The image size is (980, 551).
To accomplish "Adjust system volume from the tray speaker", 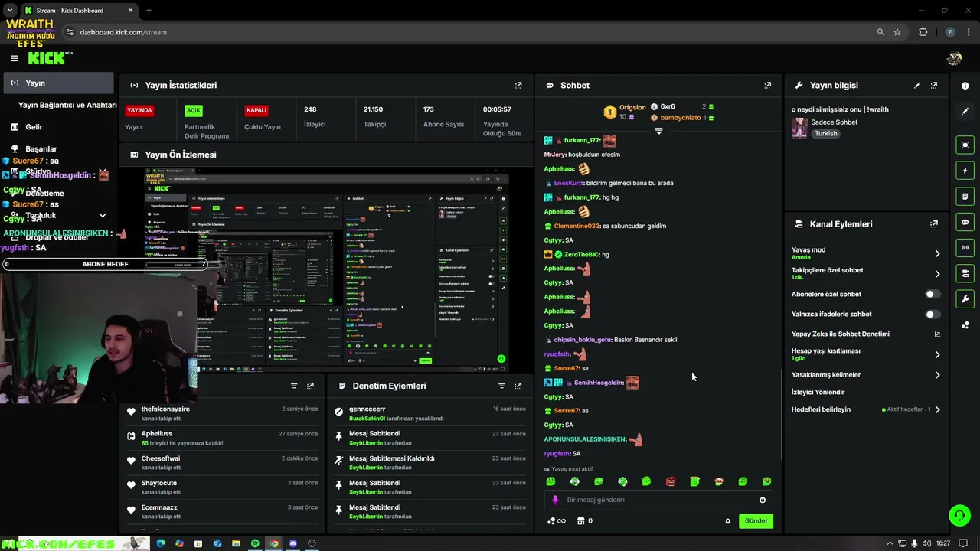I will tap(927, 543).
